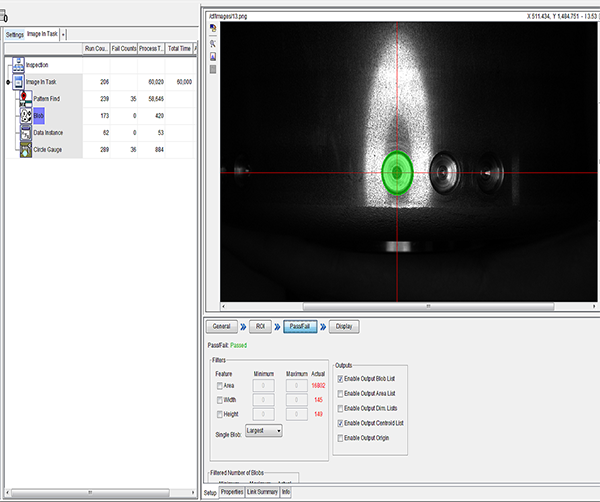Click the Minimum field for Width filter
The height and width of the screenshot is (502, 600).
263,398
